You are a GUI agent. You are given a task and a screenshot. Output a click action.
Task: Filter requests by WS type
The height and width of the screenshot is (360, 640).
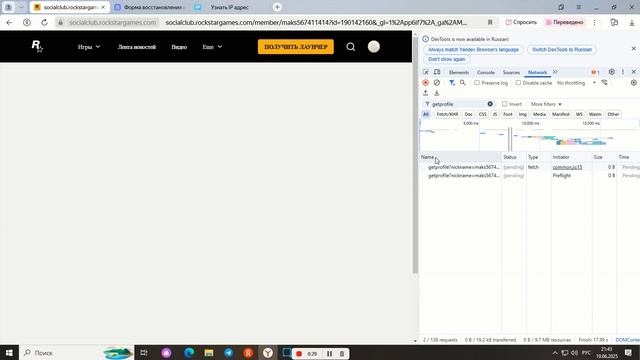[x=579, y=114]
